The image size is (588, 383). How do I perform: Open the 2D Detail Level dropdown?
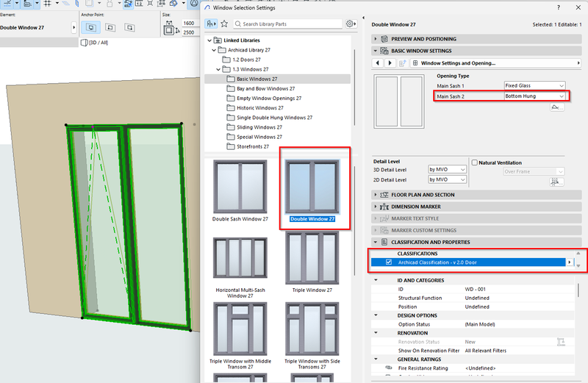pyautogui.click(x=447, y=179)
